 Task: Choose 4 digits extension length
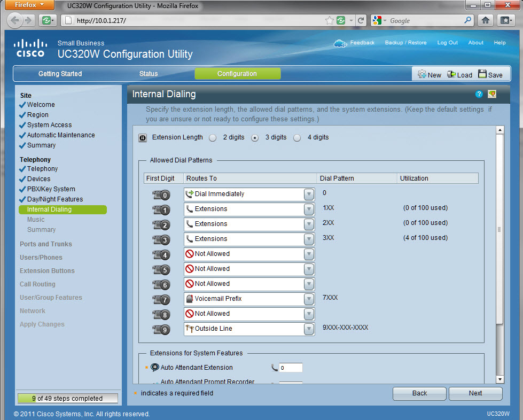pyautogui.click(x=297, y=138)
